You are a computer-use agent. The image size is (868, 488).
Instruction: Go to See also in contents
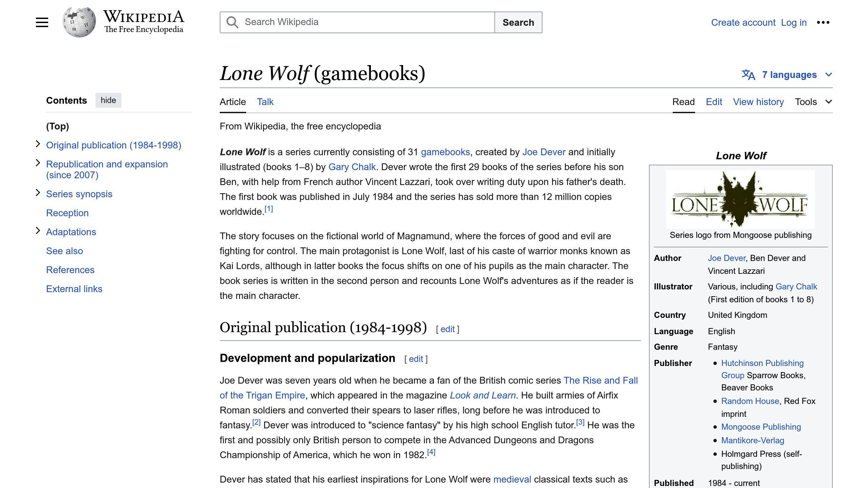click(64, 251)
